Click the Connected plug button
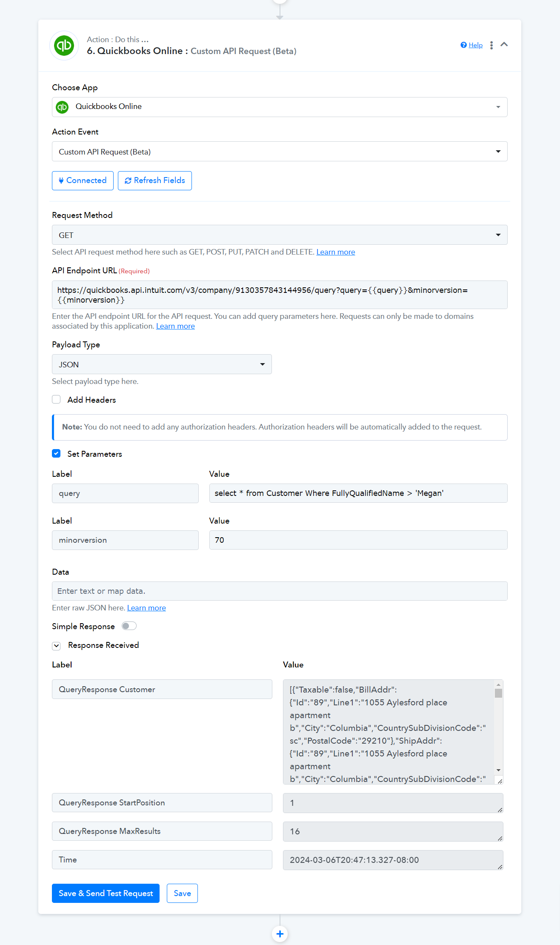560x945 pixels. pyautogui.click(x=83, y=180)
